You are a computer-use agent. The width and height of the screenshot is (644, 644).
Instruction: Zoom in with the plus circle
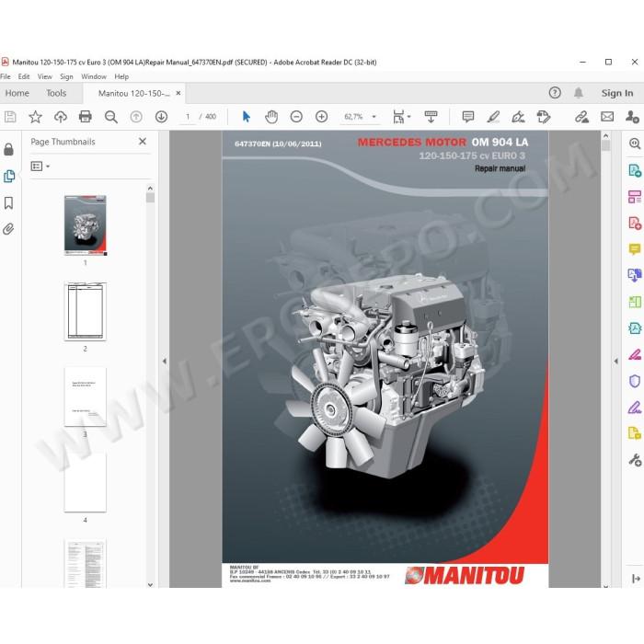pyautogui.click(x=322, y=117)
